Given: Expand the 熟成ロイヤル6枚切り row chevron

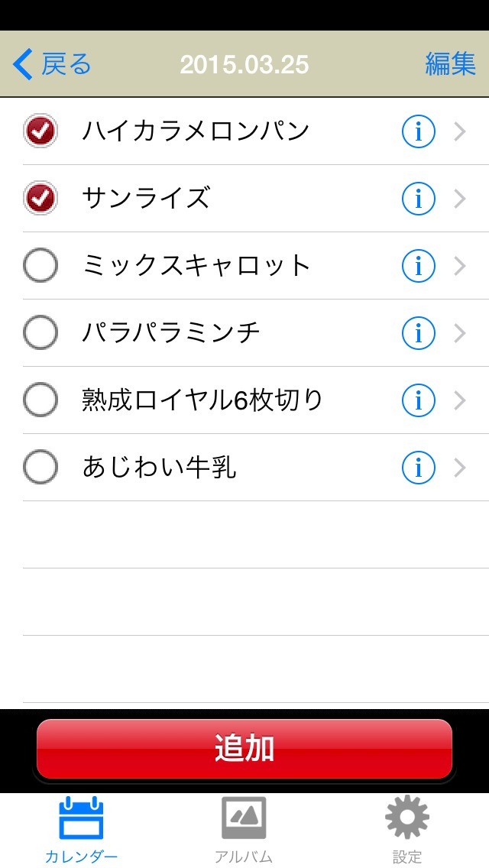Looking at the screenshot, I should [x=460, y=400].
